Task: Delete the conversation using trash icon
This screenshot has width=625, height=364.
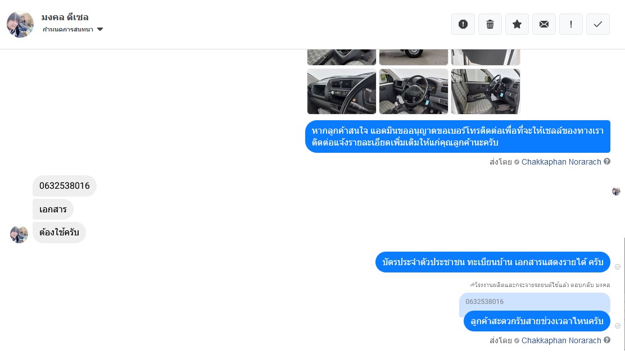Action: (x=490, y=24)
